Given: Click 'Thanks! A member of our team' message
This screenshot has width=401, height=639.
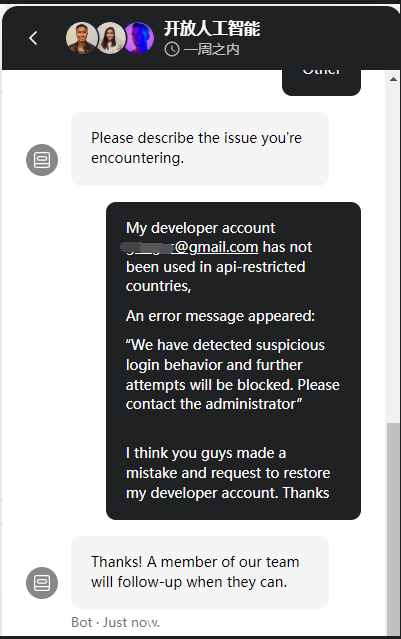Looking at the screenshot, I should [200, 572].
